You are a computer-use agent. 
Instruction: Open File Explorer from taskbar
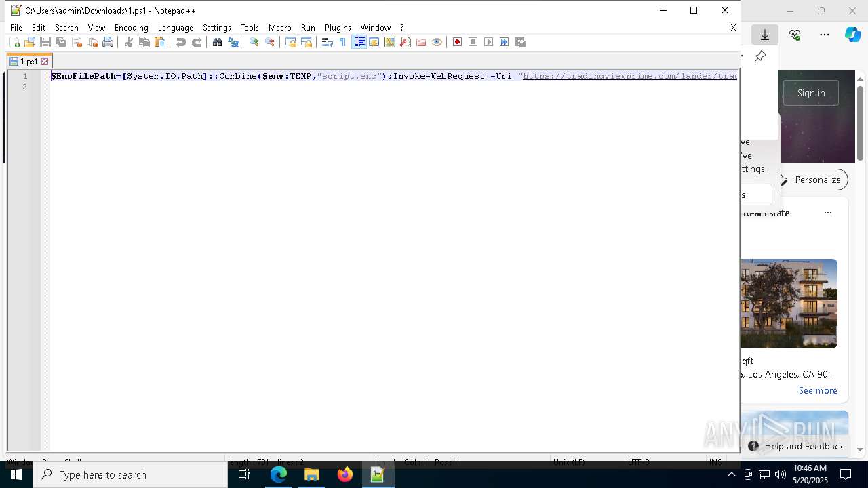pyautogui.click(x=312, y=474)
